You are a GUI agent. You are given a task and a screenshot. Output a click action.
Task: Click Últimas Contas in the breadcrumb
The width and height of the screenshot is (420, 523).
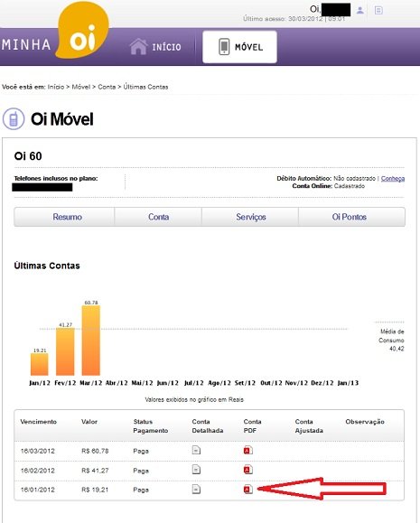[145, 87]
